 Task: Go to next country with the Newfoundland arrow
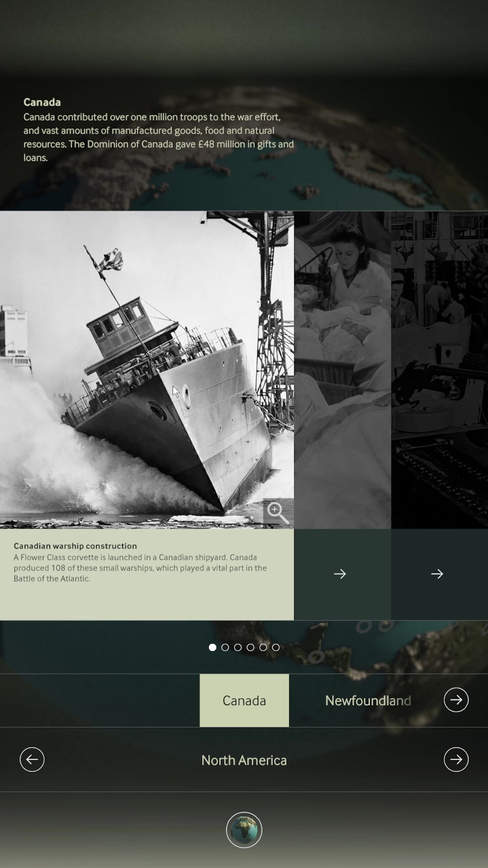456,700
